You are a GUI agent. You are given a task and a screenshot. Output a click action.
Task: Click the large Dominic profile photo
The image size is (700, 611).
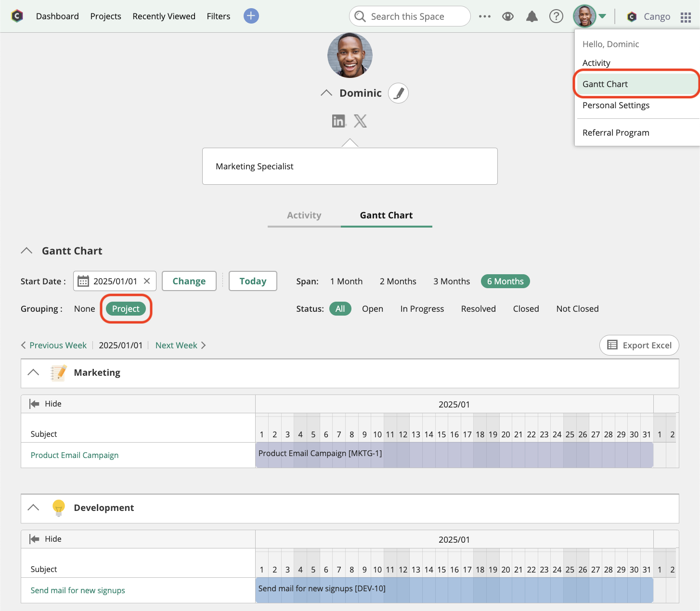tap(350, 55)
